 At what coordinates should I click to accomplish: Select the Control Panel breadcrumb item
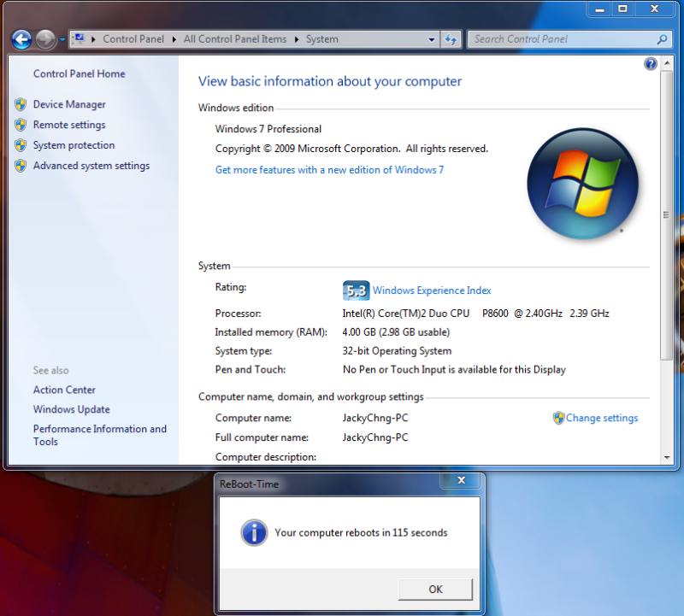coord(132,39)
